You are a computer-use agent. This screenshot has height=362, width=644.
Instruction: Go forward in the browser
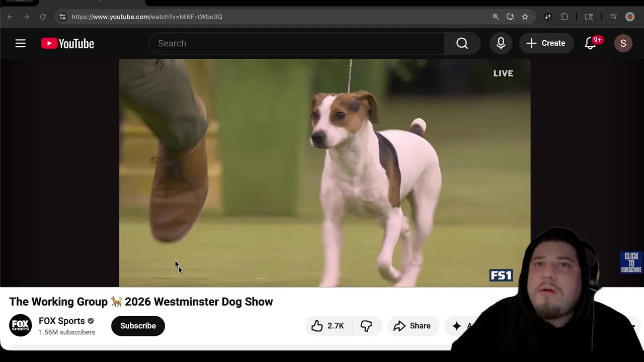(26, 17)
